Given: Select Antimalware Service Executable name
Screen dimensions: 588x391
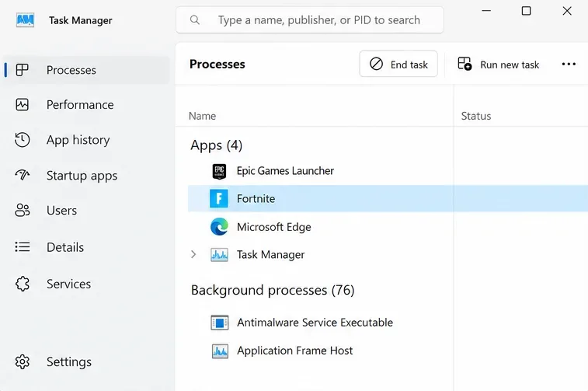Looking at the screenshot, I should [315, 323].
